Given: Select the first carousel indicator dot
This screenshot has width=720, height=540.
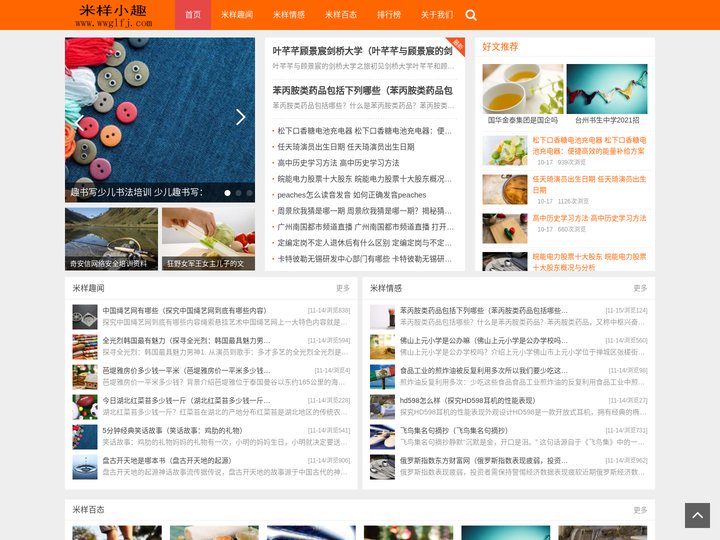Looking at the screenshot, I should [x=227, y=193].
